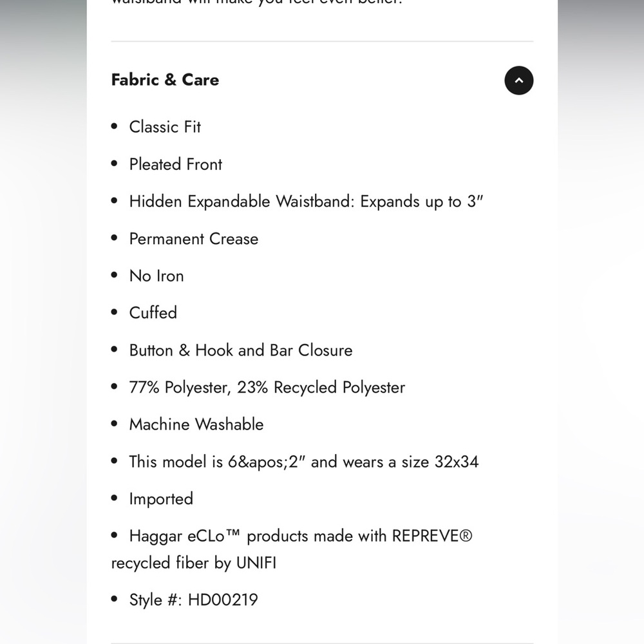Click the Permanent Crease item

tap(193, 239)
